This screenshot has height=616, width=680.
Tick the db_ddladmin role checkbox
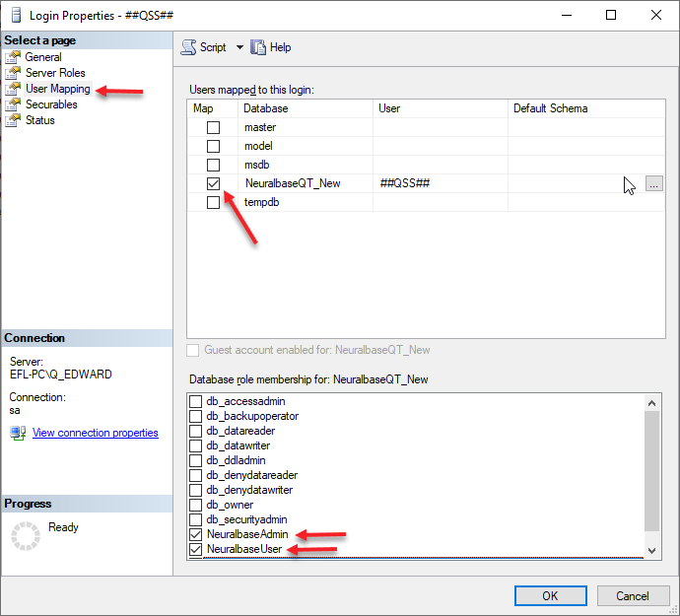195,460
